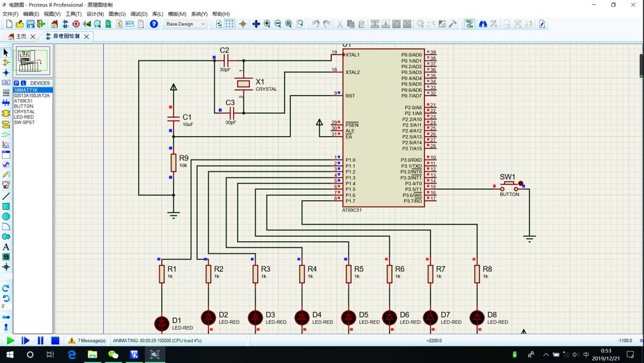Select the Graph Mode tool
Viewport: 644px width, 363px height.
pos(6,144)
